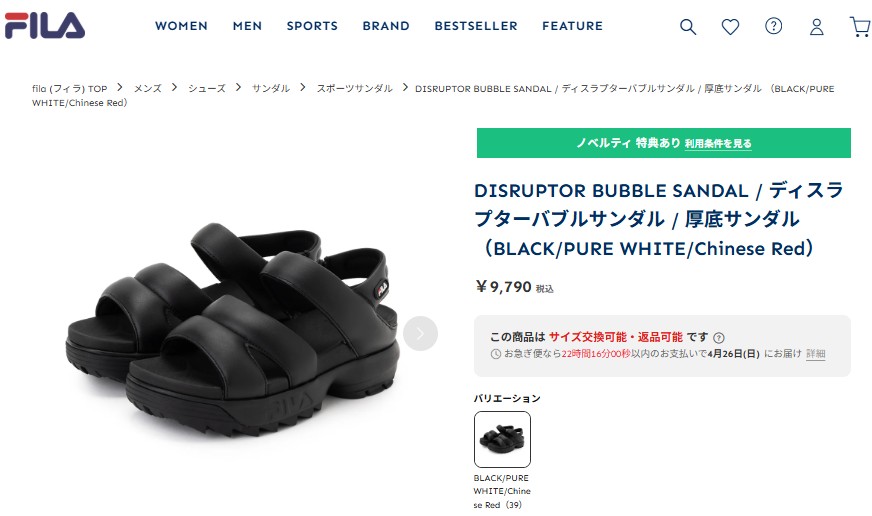The image size is (872, 516).
Task: Select BLACK/PURE WHITE variation thumbnail
Action: pos(502,439)
